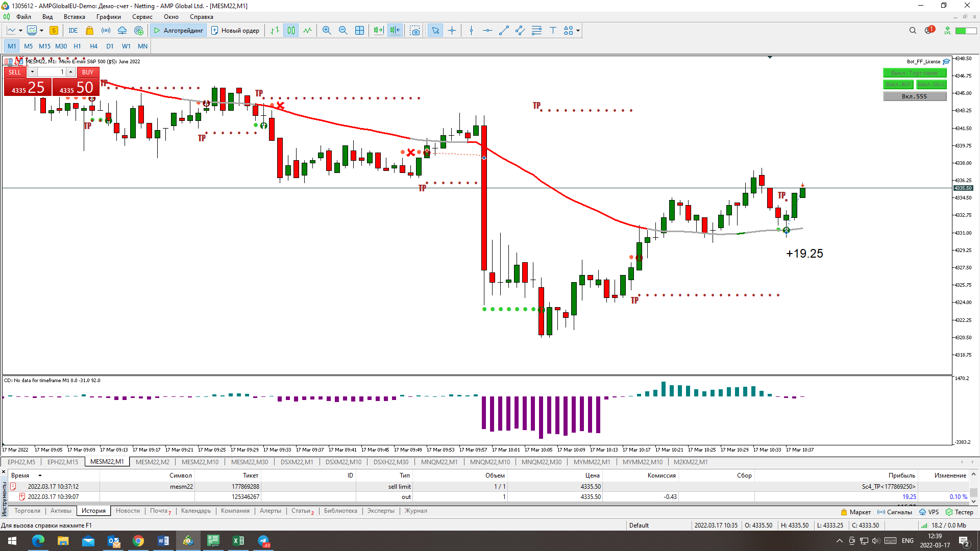Toggle the Алготрейдинг button
The height and width of the screenshot is (551, 980).
click(x=179, y=31)
